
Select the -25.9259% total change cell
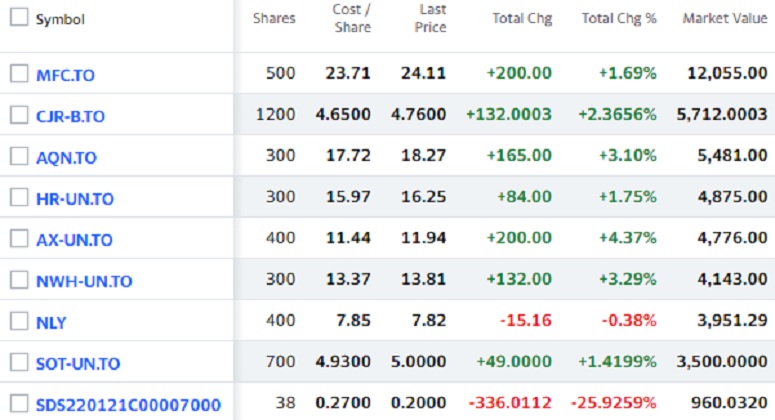(613, 403)
